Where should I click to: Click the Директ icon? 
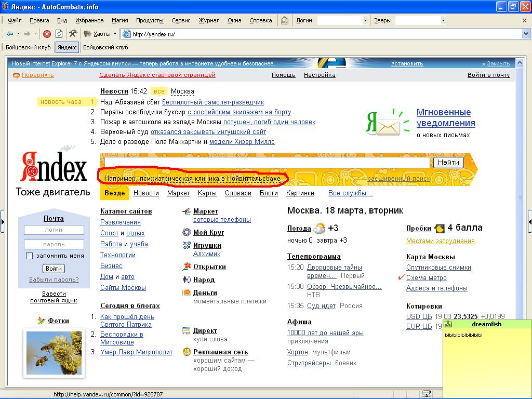(187, 330)
